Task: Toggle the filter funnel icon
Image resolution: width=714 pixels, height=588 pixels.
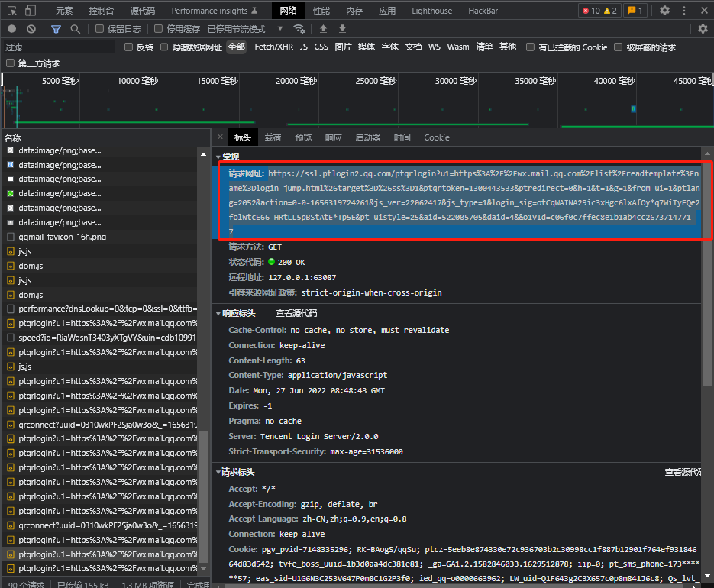Action: (56, 29)
